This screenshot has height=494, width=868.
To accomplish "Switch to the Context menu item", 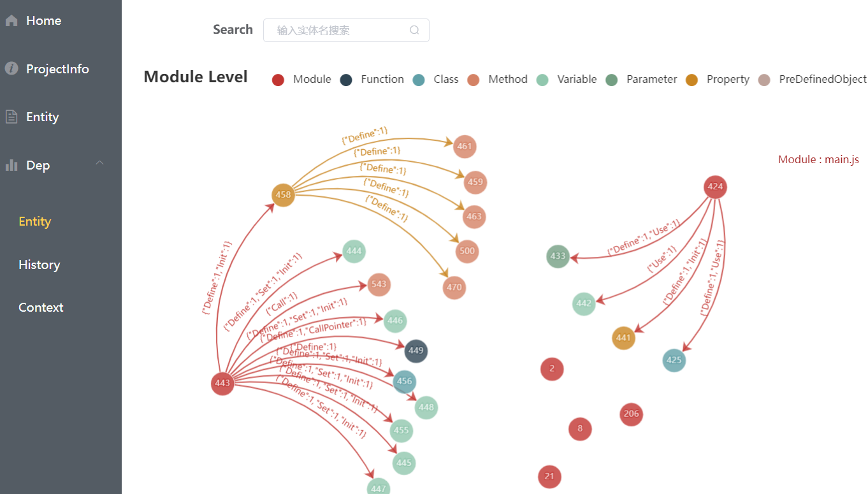I will coord(40,307).
